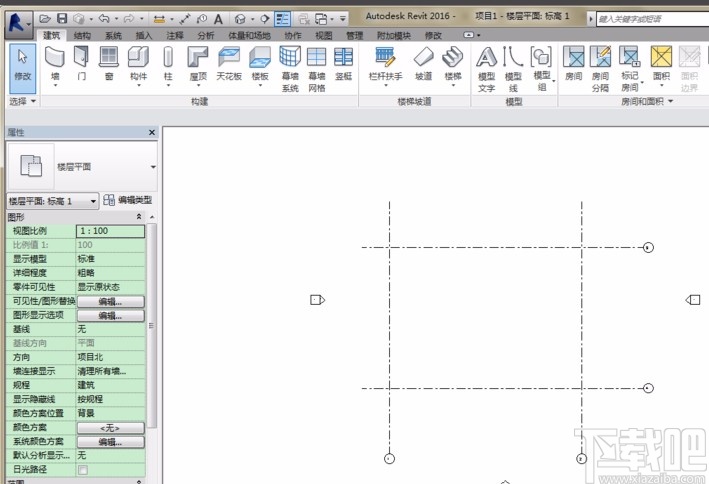The width and height of the screenshot is (709, 484).
Task: Close the Properties (属性) panel
Action: (152, 133)
